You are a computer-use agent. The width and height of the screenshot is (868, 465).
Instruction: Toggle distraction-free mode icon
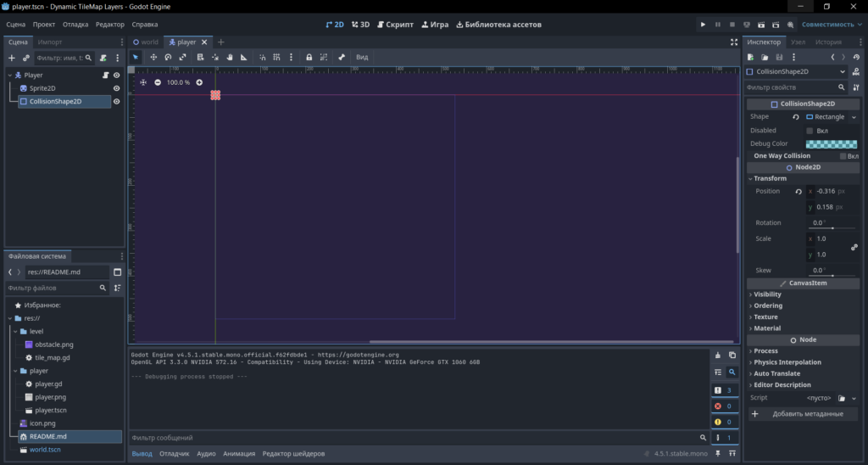pyautogui.click(x=734, y=42)
